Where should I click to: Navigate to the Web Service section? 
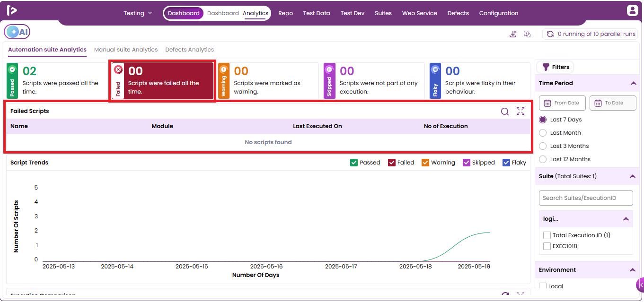pos(420,13)
